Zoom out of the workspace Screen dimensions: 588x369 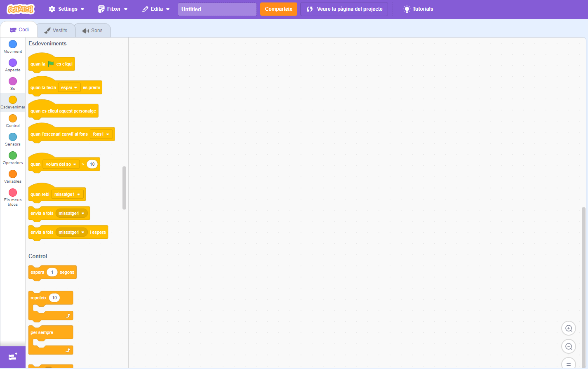click(x=569, y=347)
